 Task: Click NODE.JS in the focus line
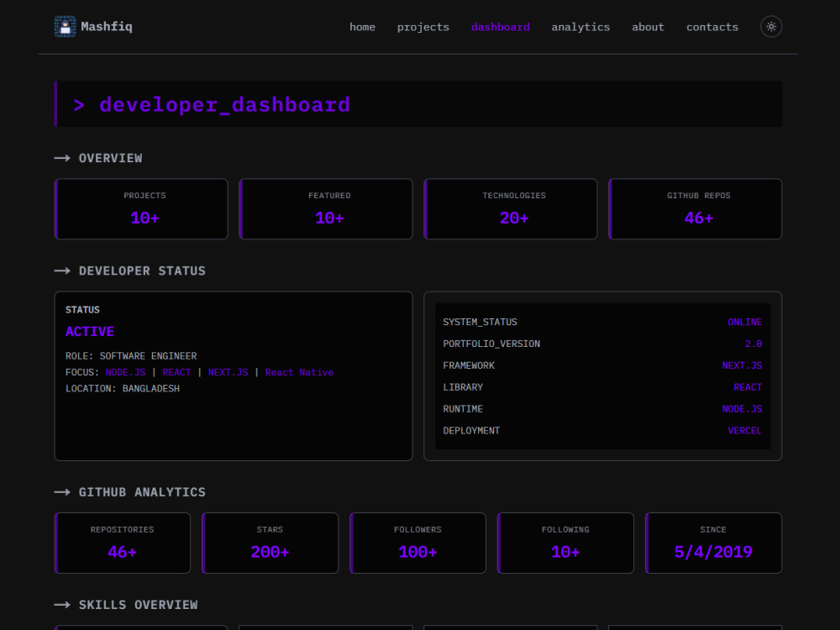(125, 372)
